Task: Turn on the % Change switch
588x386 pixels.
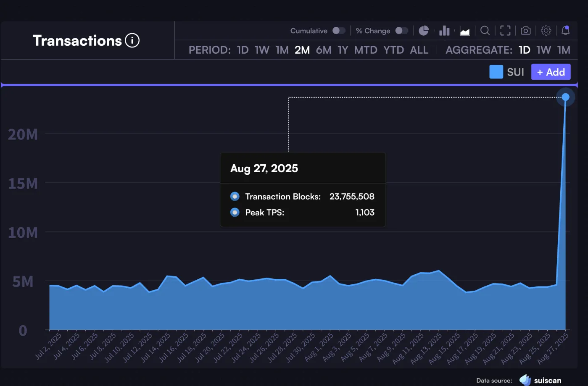Action: [x=401, y=31]
